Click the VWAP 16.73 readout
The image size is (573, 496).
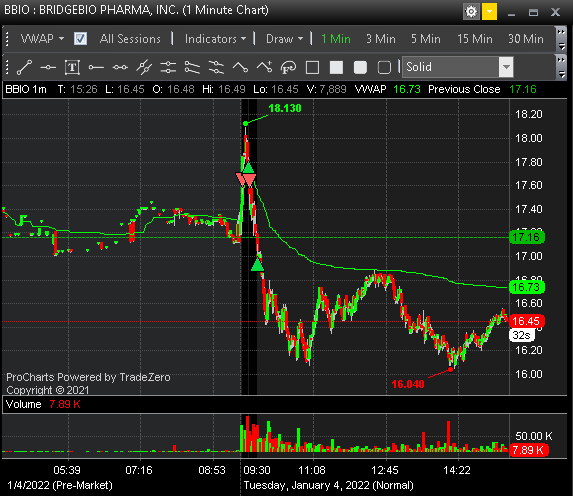(388, 89)
